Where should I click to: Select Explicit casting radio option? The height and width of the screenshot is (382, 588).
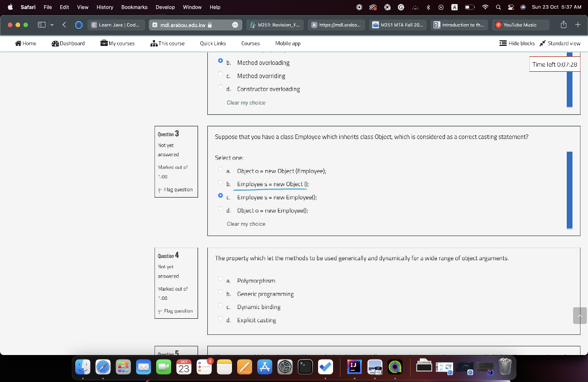click(220, 318)
